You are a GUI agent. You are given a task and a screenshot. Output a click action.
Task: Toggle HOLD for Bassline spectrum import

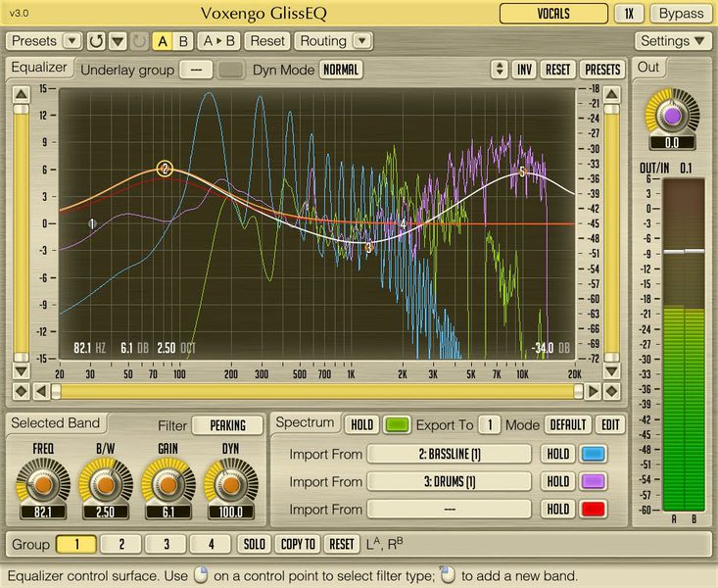click(557, 455)
